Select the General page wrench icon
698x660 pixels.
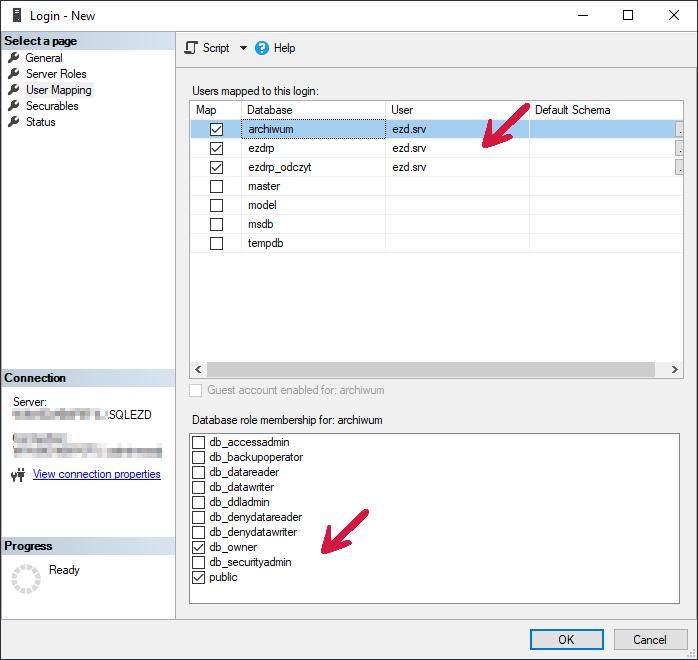tap(14, 58)
